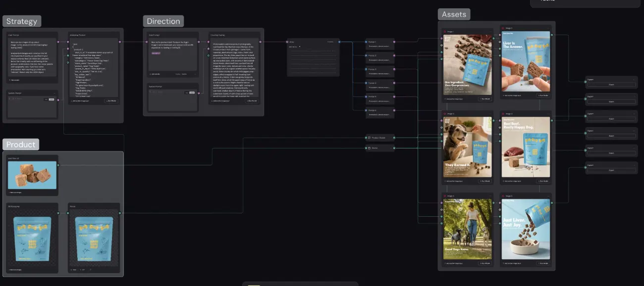Add another image input to Image 6 node
The height and width of the screenshot is (286, 644).
[512, 263]
